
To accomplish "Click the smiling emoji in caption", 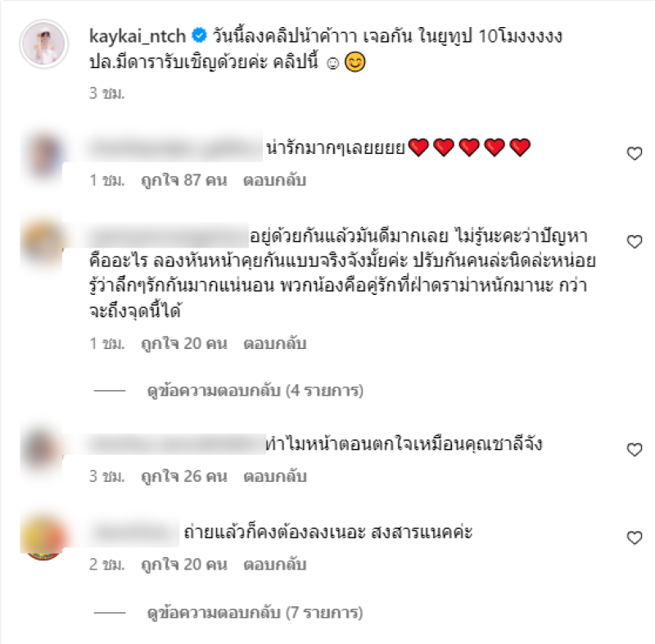I will (355, 62).
